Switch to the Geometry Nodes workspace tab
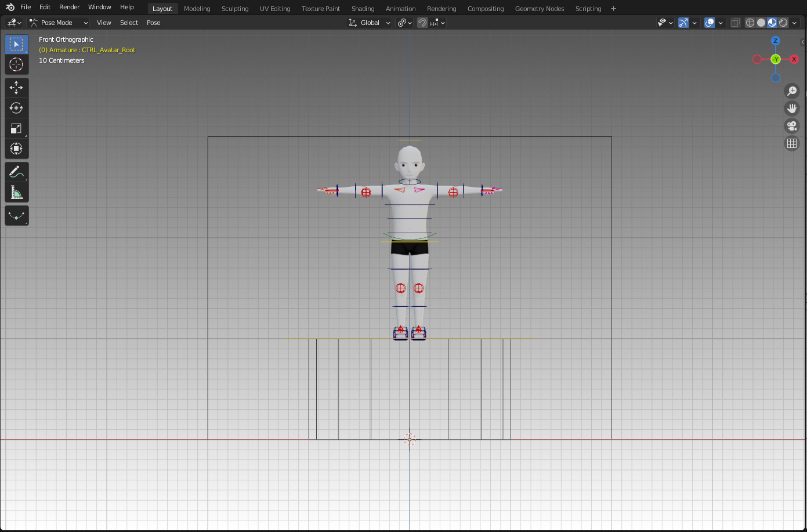This screenshot has height=532, width=807. point(540,9)
